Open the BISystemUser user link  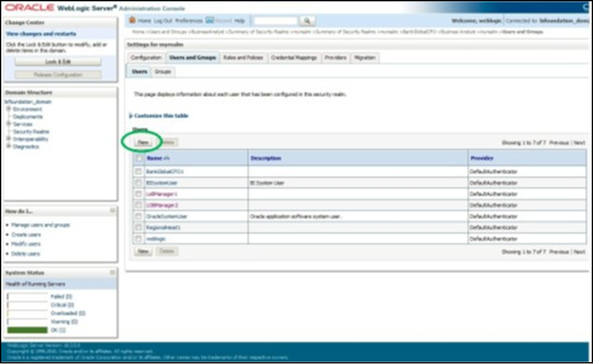[162, 183]
